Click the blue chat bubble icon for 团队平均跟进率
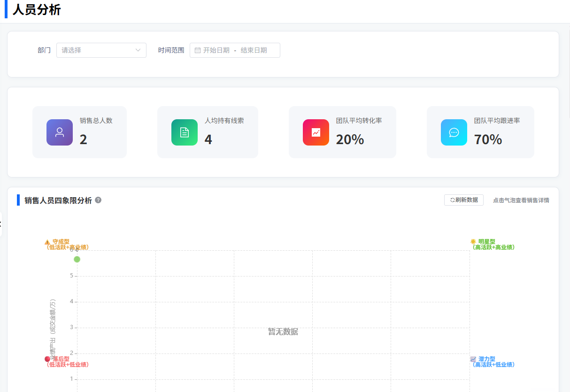Viewport: 570px width, 392px height. pos(454,132)
